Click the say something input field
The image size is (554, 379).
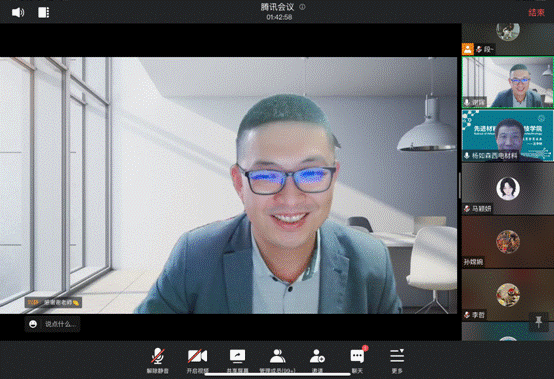pos(52,324)
